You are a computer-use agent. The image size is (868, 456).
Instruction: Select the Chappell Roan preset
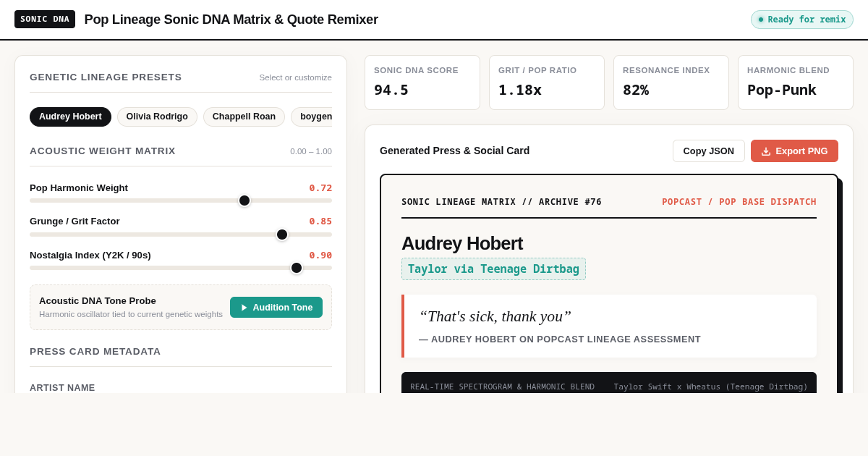coord(244,117)
